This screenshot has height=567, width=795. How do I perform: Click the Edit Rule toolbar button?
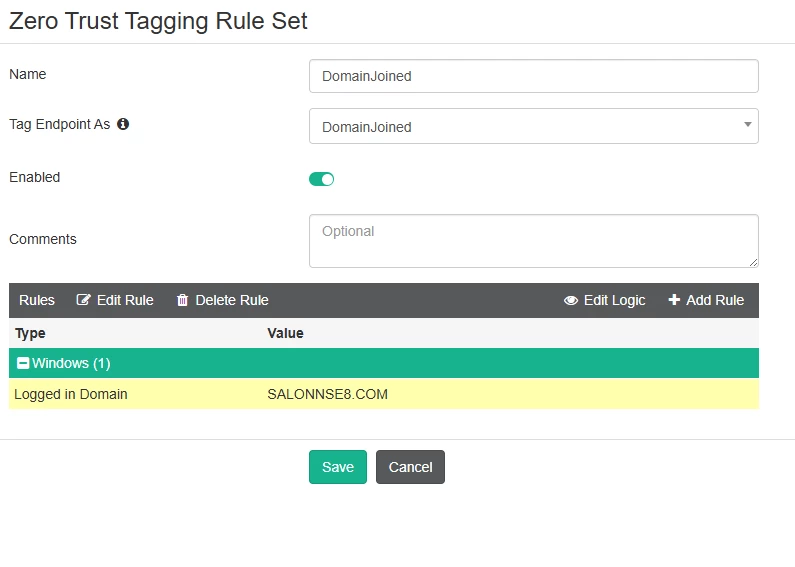pos(115,300)
